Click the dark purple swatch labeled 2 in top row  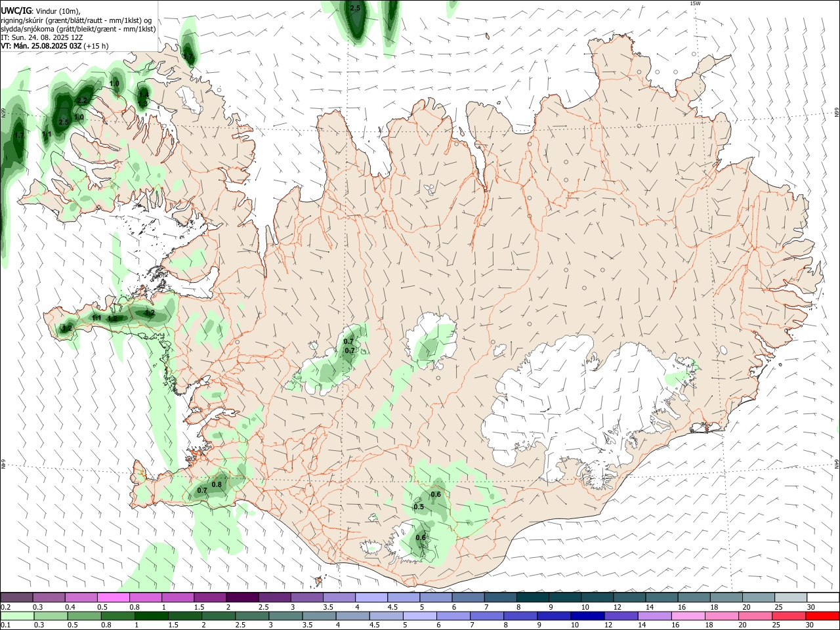click(x=241, y=597)
